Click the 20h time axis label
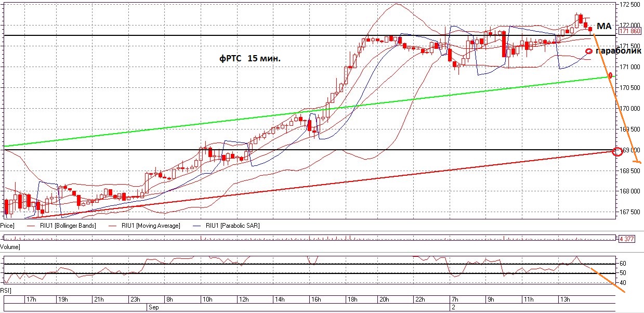This screenshot has width=644, height=313. point(386,299)
